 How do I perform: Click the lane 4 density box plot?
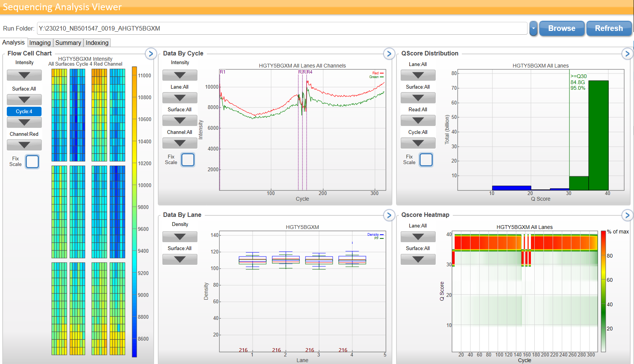click(x=352, y=259)
